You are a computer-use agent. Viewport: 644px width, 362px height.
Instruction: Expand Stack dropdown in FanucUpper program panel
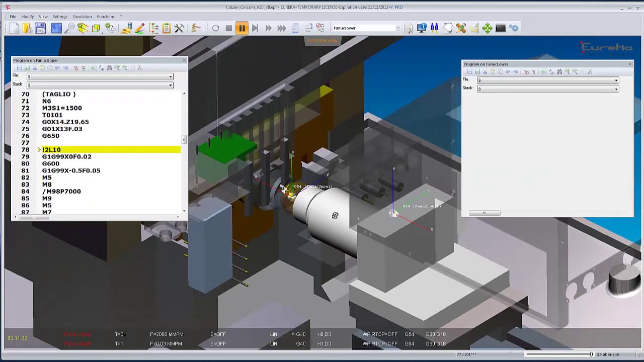pos(171,85)
